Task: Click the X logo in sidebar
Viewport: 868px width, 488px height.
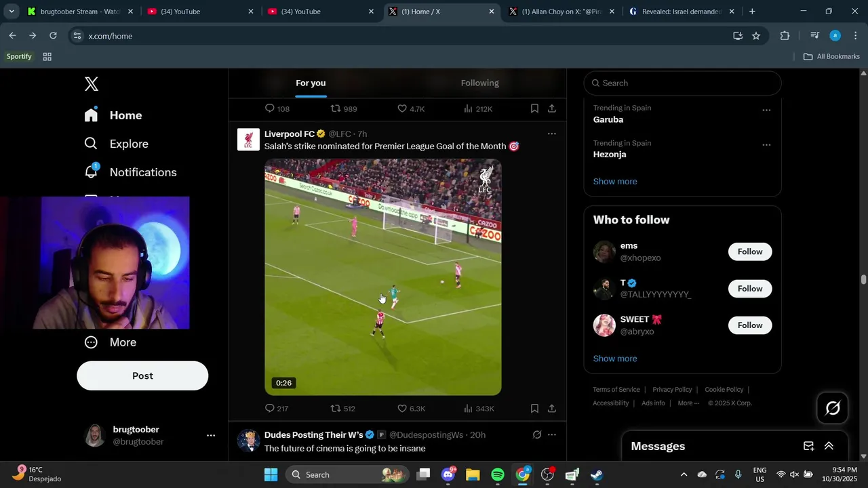Action: pos(92,84)
